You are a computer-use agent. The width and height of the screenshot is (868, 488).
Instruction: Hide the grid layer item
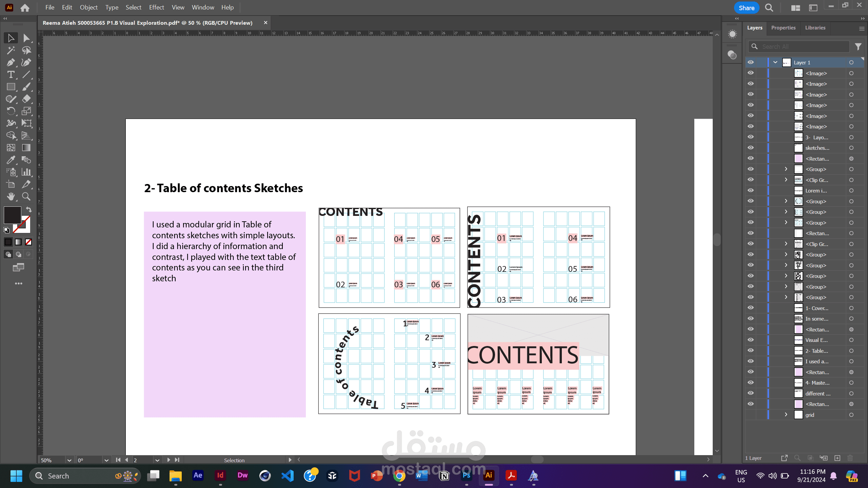tap(751, 415)
